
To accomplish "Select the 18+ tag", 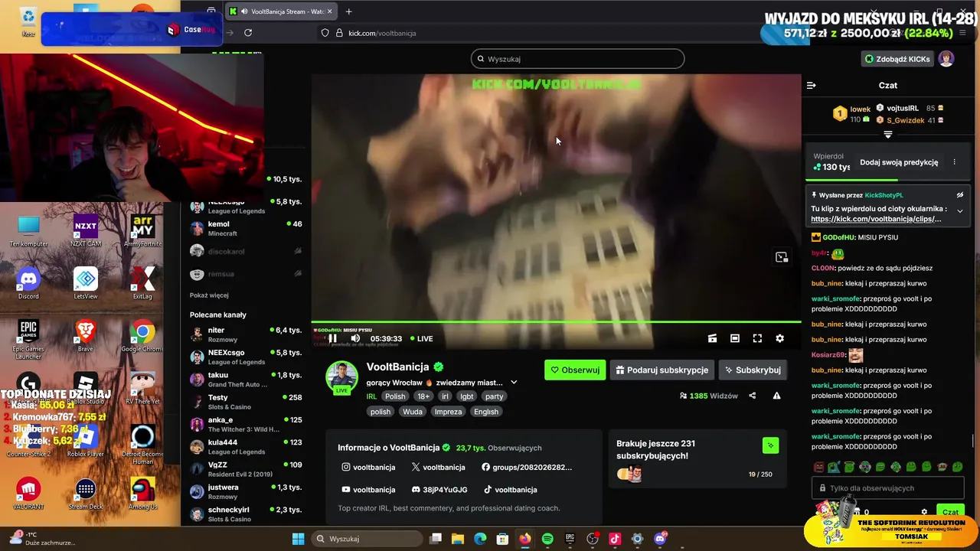I will coord(423,396).
